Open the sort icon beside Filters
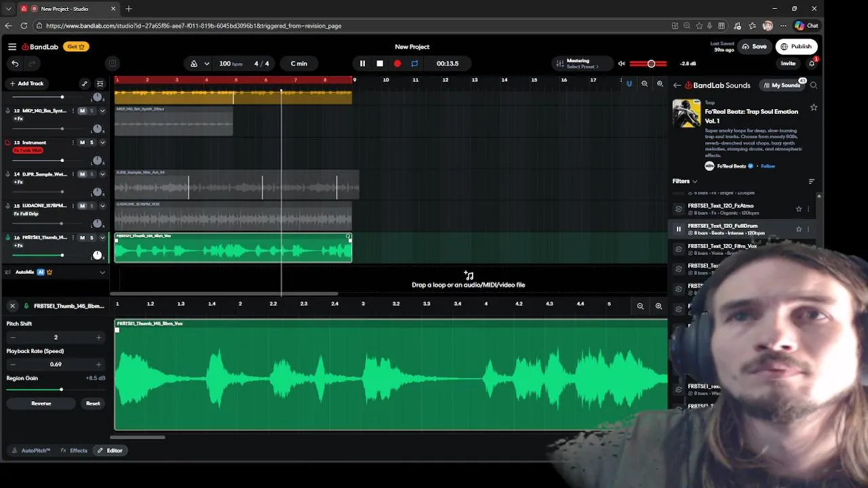The image size is (868, 488). (812, 182)
